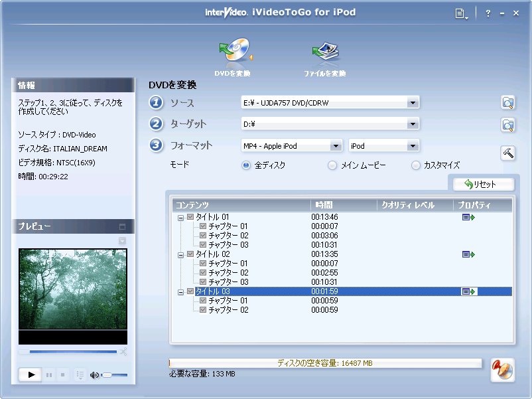Open the MP4 - Apple iPod format dropdown
The image size is (532, 399).
(336, 146)
